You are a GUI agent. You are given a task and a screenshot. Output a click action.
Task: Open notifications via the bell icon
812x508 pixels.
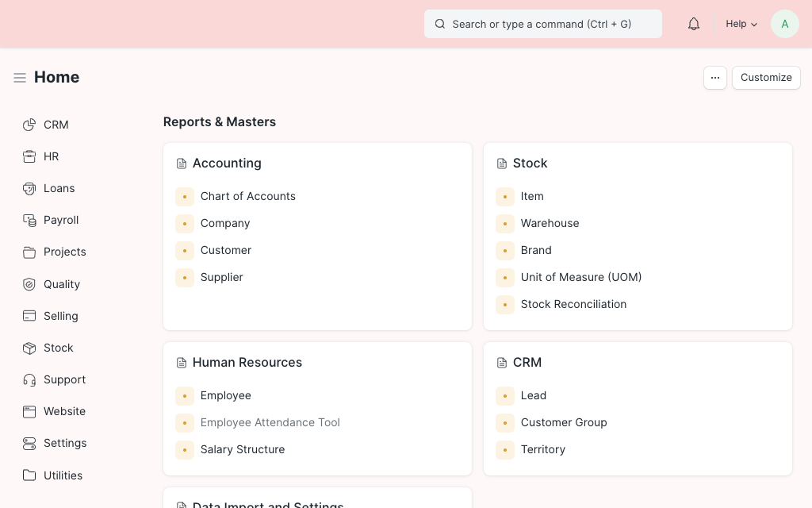pos(694,24)
